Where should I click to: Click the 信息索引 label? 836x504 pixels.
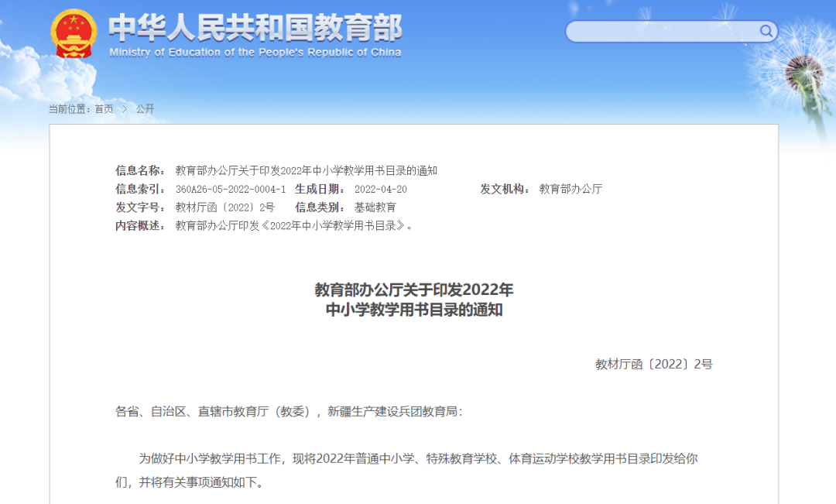point(140,189)
